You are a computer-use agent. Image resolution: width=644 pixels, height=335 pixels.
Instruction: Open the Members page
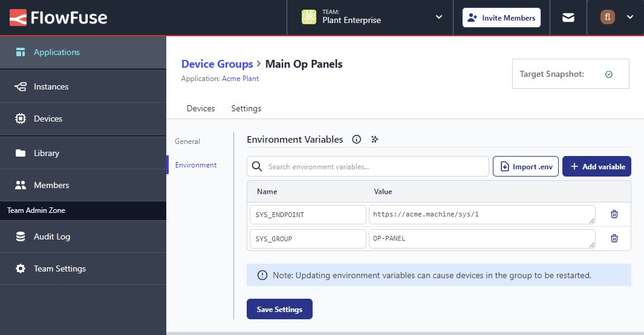83,185
